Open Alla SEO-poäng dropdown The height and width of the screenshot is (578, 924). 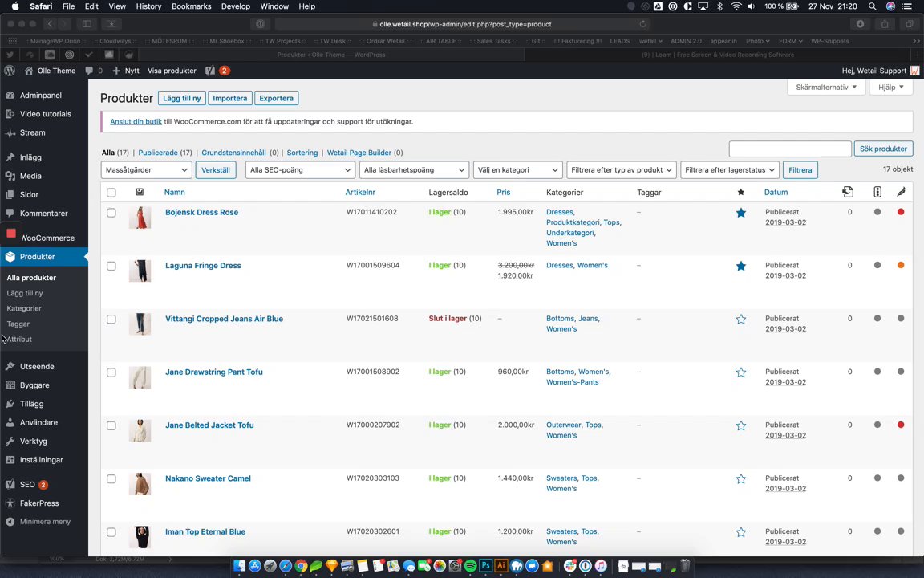pyautogui.click(x=300, y=170)
